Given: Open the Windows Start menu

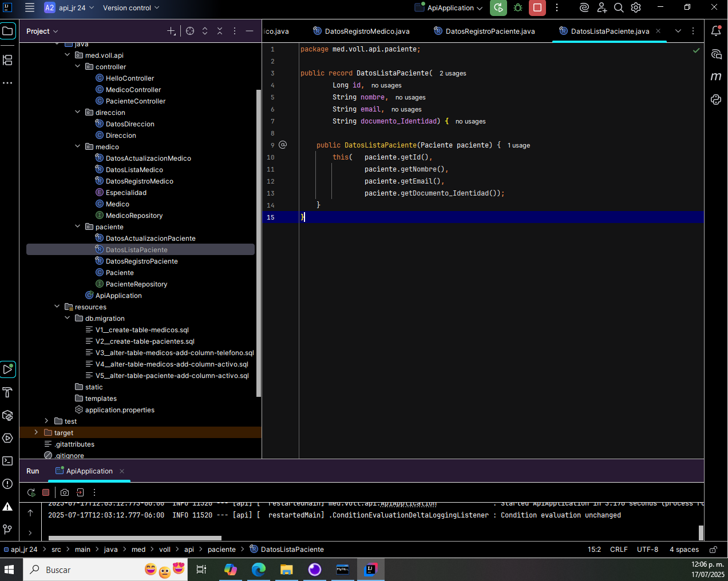Looking at the screenshot, I should [x=9, y=570].
